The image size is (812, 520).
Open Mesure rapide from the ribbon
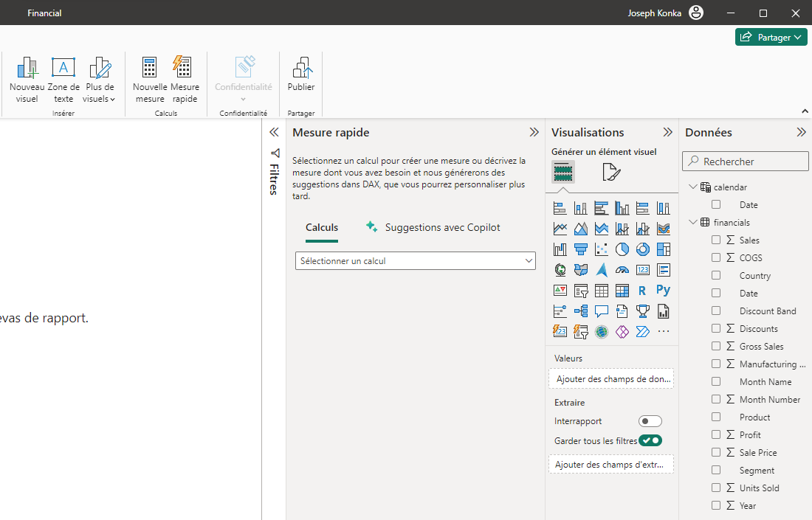185,82
